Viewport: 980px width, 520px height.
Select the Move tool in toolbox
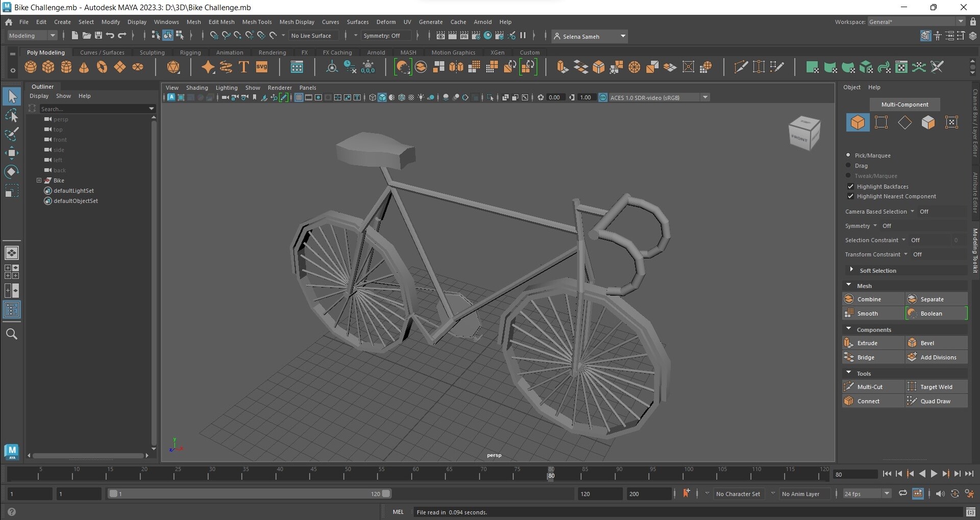pos(12,153)
